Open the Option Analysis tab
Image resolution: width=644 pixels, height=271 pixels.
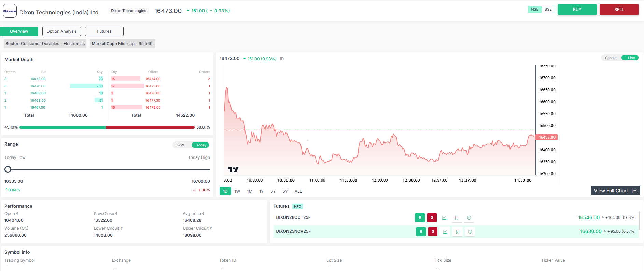point(61,31)
